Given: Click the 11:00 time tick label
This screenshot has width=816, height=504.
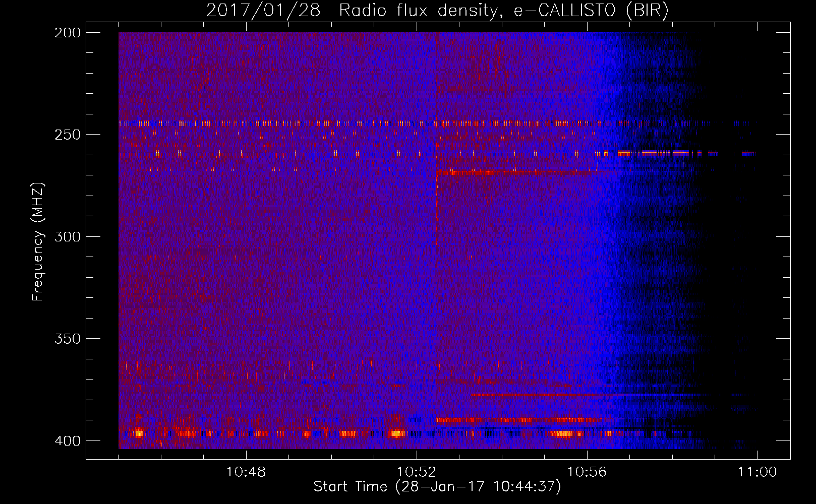Looking at the screenshot, I should click(757, 472).
